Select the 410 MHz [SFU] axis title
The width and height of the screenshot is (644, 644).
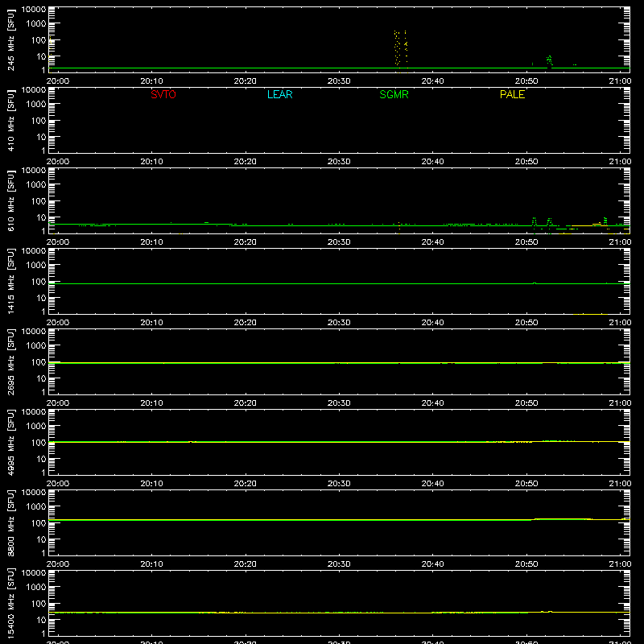coord(10,120)
